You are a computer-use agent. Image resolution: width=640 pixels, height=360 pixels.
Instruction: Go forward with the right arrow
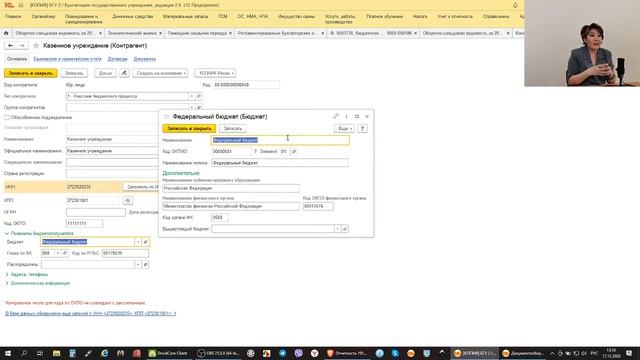tap(22, 46)
